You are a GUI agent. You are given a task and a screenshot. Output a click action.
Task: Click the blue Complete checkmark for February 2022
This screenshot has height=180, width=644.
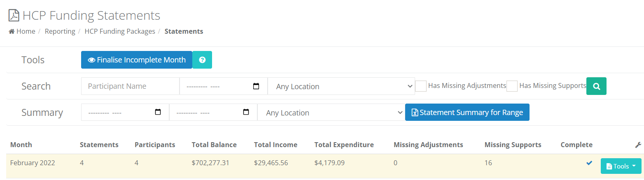pos(589,163)
